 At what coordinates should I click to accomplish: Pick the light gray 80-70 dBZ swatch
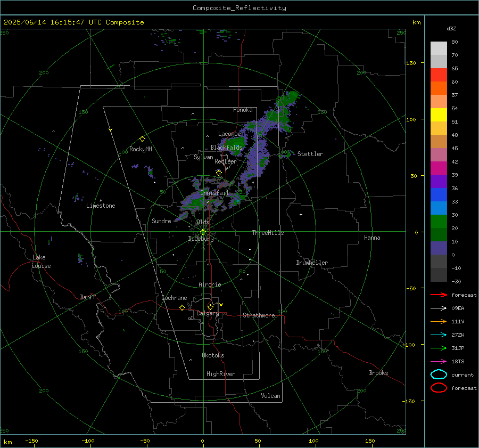click(x=439, y=48)
